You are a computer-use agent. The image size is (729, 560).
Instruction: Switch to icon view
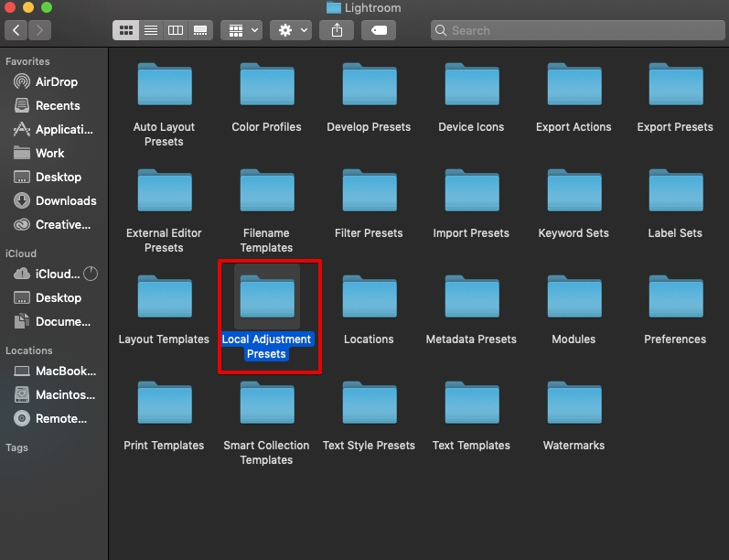pyautogui.click(x=126, y=30)
